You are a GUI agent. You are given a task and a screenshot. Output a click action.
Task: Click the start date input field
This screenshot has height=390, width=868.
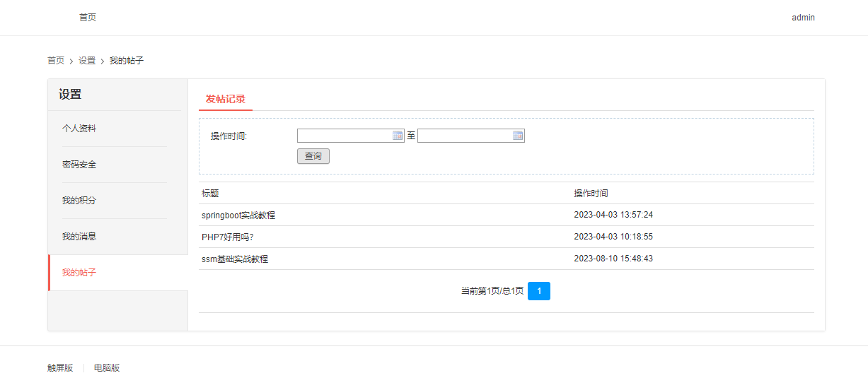click(x=351, y=136)
